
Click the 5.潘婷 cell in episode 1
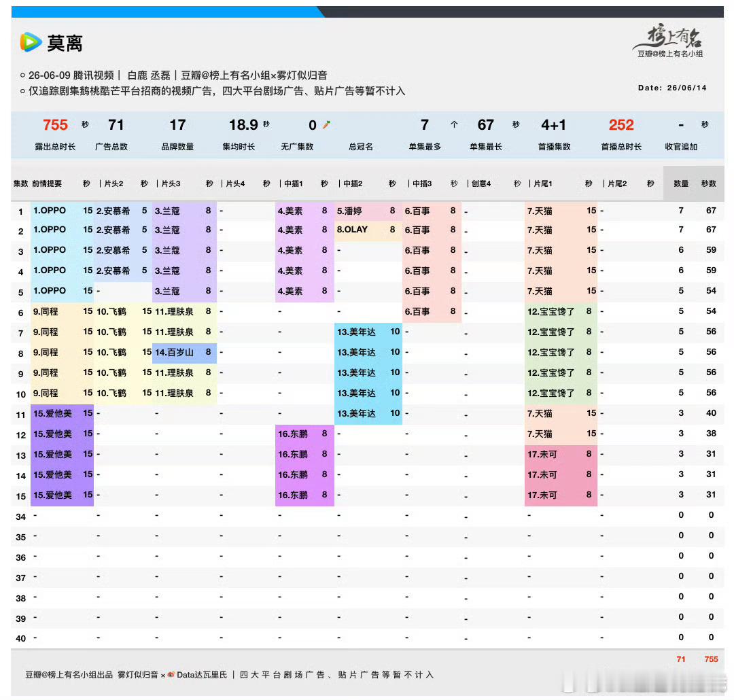(x=349, y=211)
